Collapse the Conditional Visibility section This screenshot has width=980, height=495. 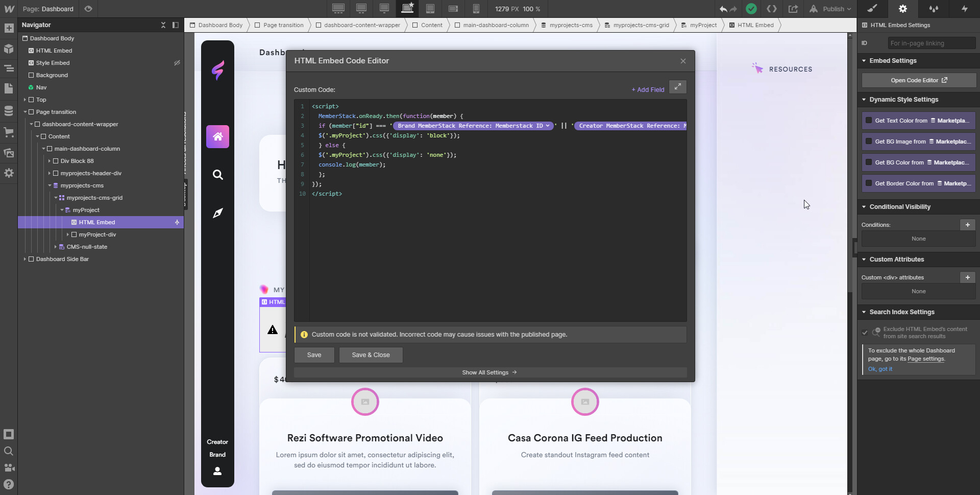pos(864,207)
